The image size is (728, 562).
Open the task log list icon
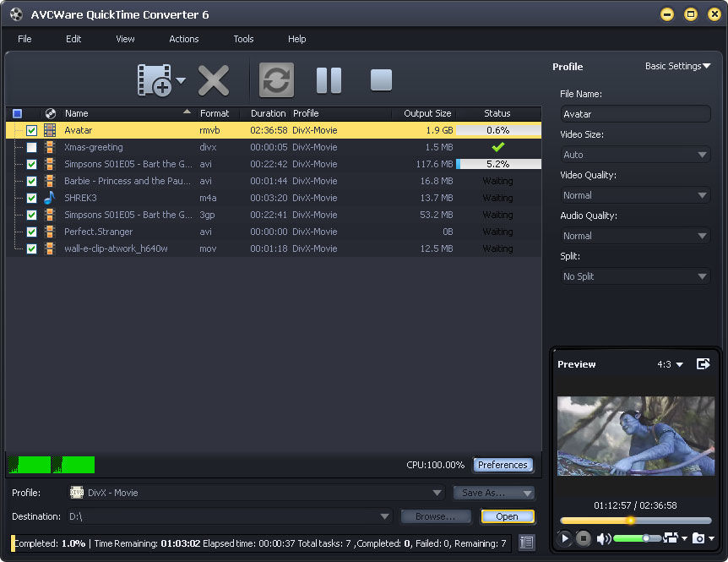point(526,542)
